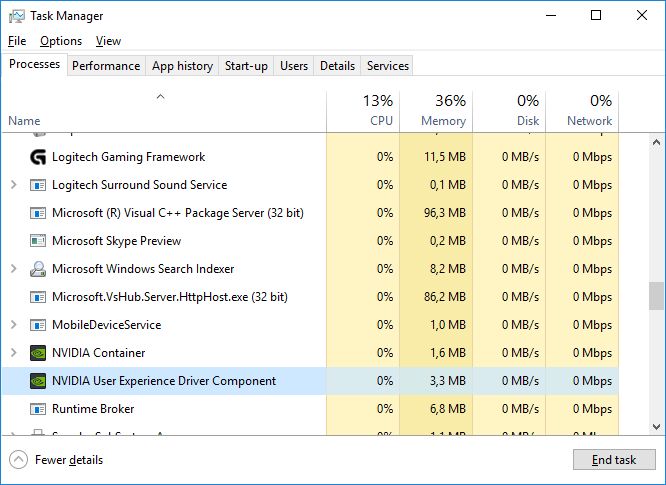Screen dimensions: 666x485
Task: Select the MobileDeviceService process name
Action: coord(107,325)
